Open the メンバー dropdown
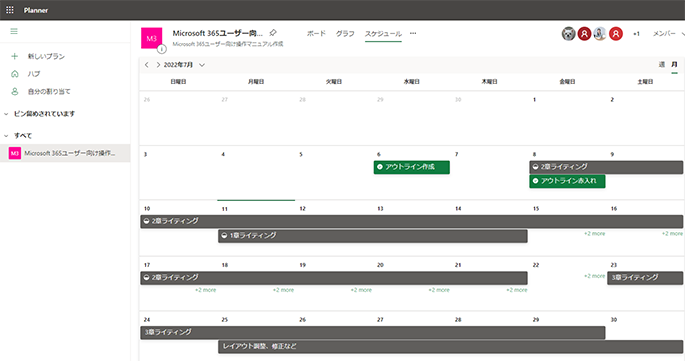This screenshot has width=685, height=361. pyautogui.click(x=668, y=34)
